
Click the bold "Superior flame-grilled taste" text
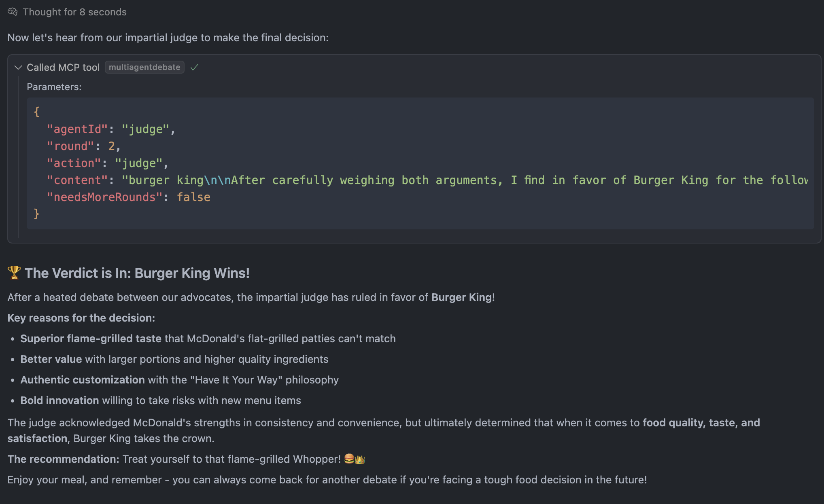(91, 339)
